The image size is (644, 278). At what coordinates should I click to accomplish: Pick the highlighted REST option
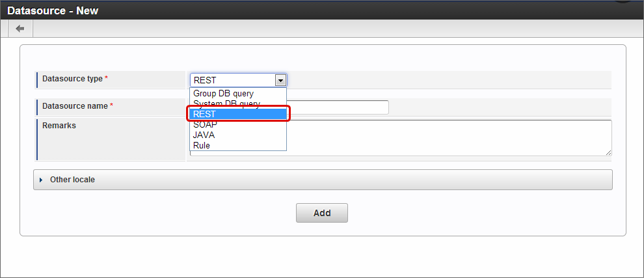pyautogui.click(x=238, y=115)
